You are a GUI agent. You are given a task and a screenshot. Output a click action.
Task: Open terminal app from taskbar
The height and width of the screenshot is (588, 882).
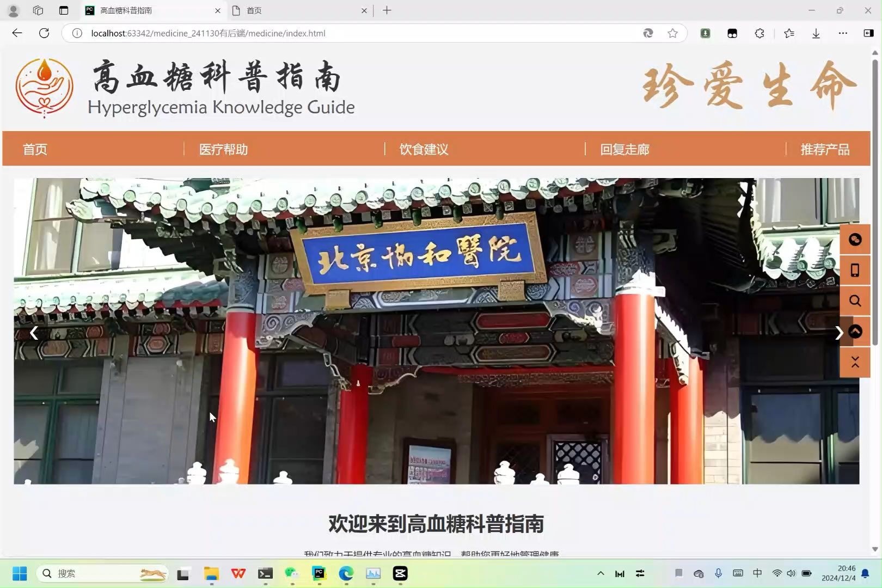coord(265,573)
